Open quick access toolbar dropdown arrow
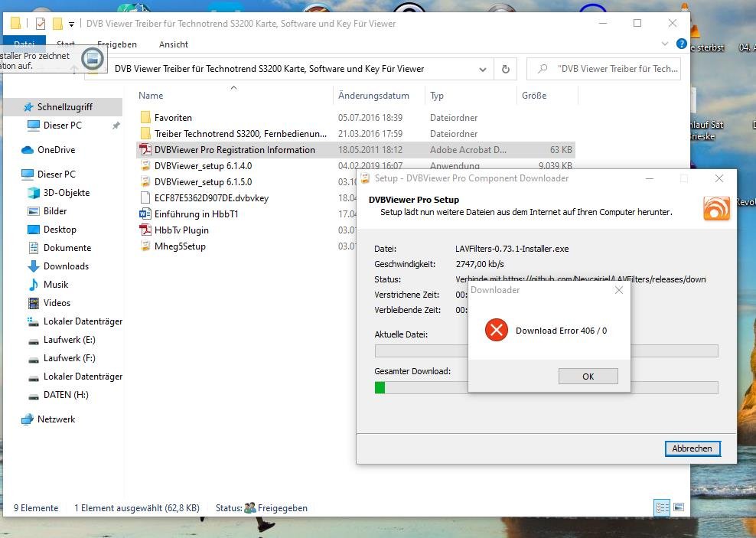 71,24
